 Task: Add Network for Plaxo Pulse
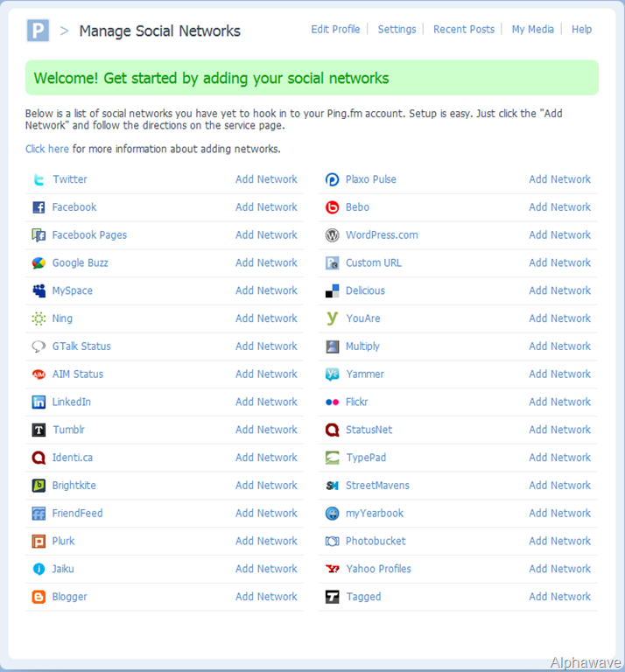click(560, 179)
